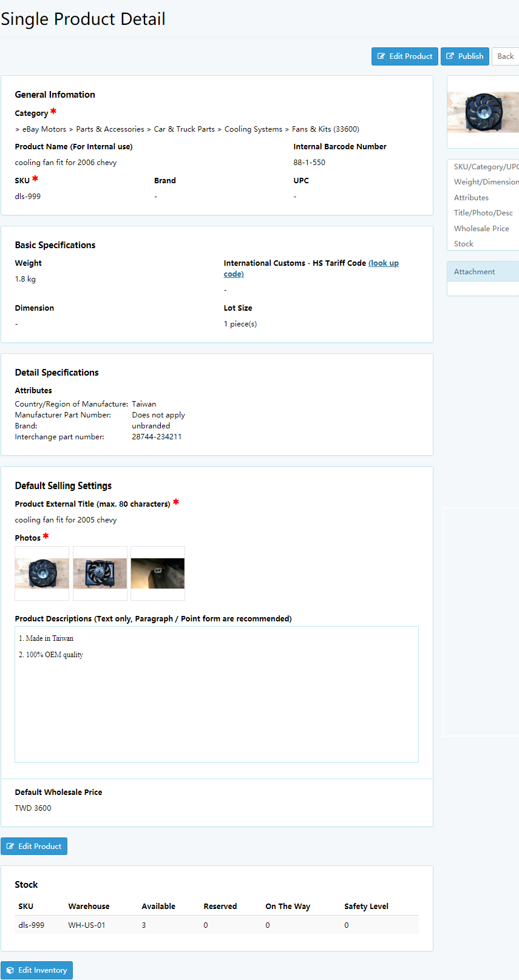
Task: Click the Single Product Detail page title
Action: tap(83, 19)
